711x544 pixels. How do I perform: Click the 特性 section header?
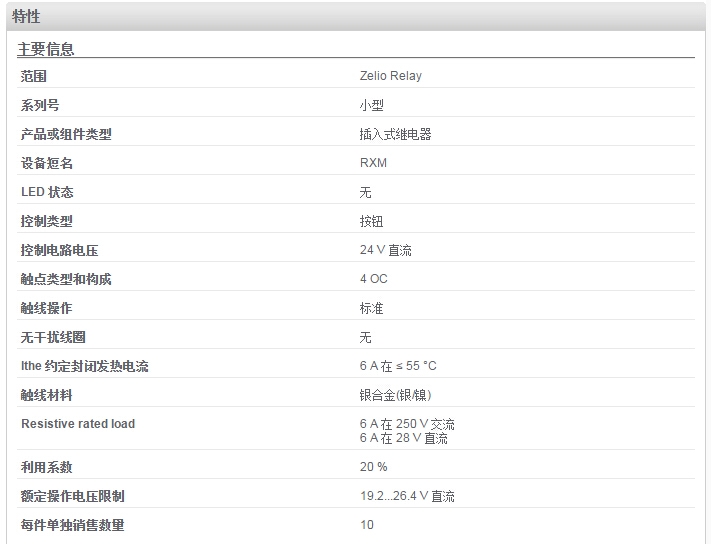pyautogui.click(x=26, y=17)
